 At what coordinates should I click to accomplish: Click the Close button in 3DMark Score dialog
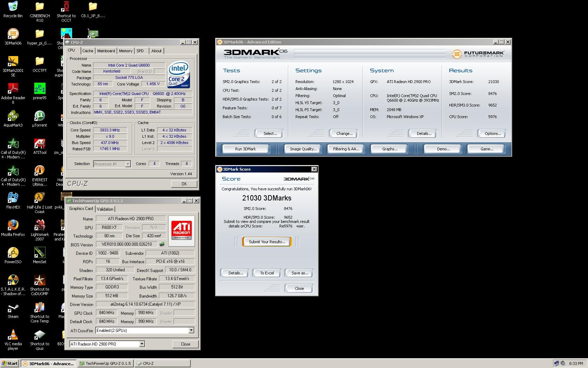[x=299, y=288]
